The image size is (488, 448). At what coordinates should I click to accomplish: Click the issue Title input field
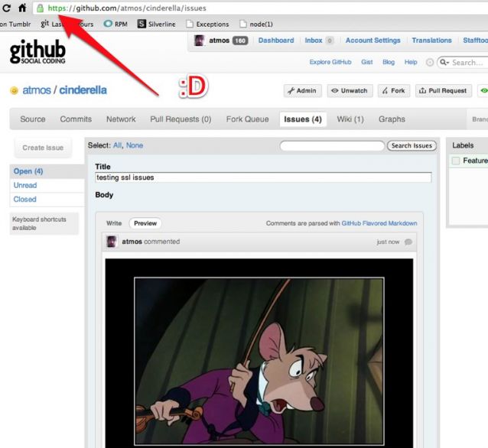[x=263, y=177]
